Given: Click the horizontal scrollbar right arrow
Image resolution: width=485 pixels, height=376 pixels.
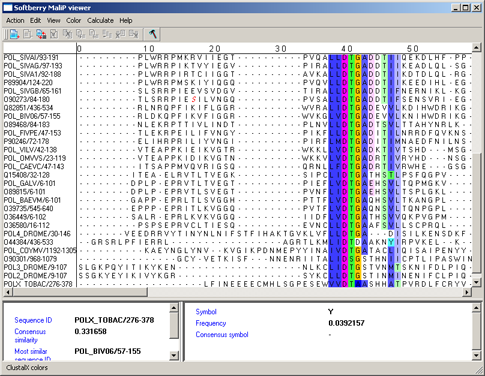Looking at the screenshot, I should pyautogui.click(x=467, y=292).
